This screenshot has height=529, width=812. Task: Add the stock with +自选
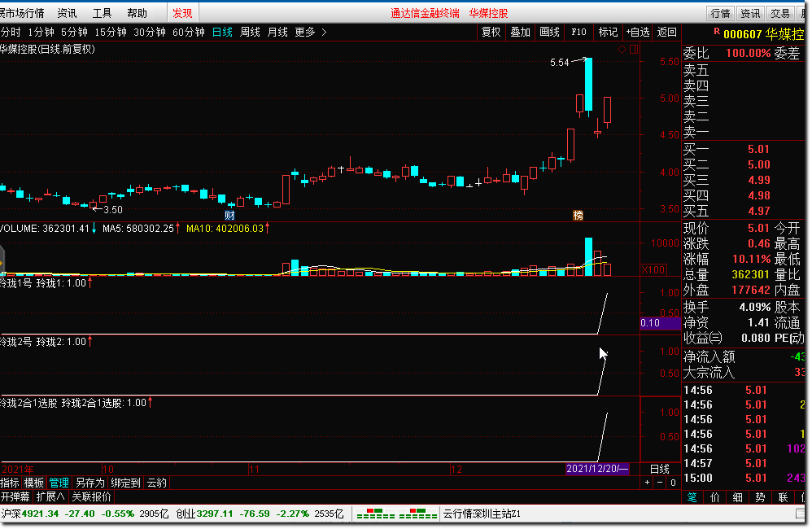point(638,32)
